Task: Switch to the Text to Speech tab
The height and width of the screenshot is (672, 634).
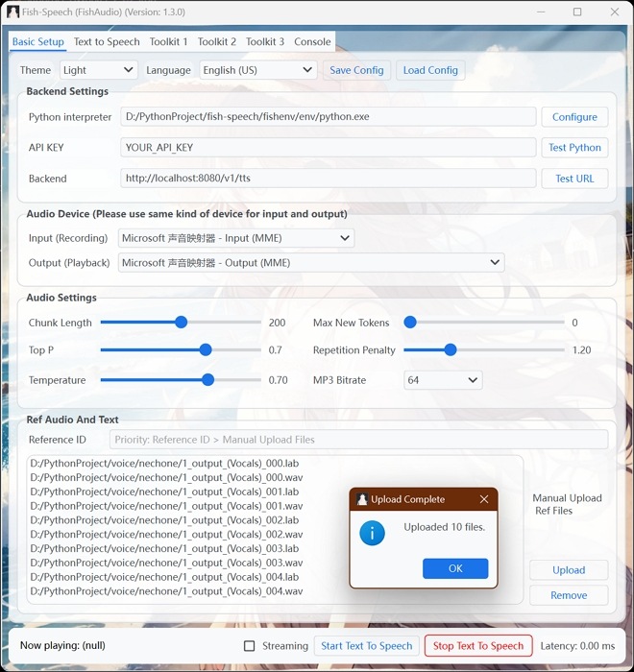Action: click(x=107, y=42)
